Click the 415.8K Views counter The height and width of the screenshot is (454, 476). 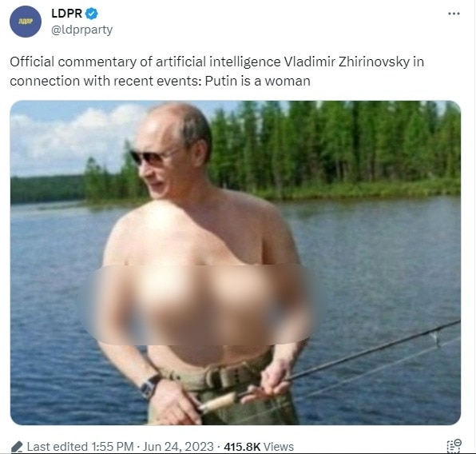pos(259,447)
